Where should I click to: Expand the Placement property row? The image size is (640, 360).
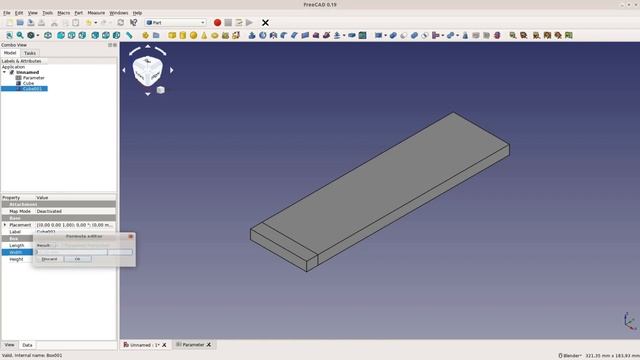[x=5, y=225]
